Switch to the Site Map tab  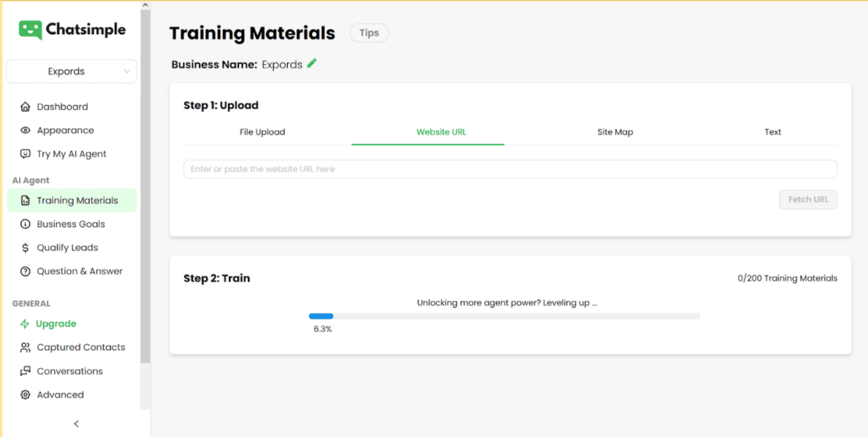615,132
